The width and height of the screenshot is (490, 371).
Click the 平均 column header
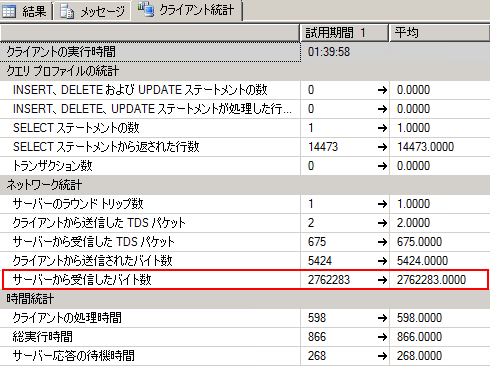[x=439, y=33]
